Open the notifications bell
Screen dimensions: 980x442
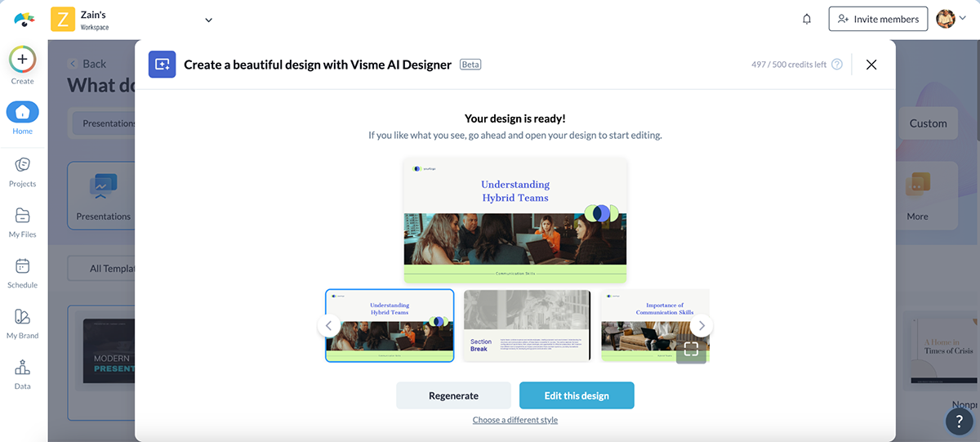pyautogui.click(x=807, y=19)
